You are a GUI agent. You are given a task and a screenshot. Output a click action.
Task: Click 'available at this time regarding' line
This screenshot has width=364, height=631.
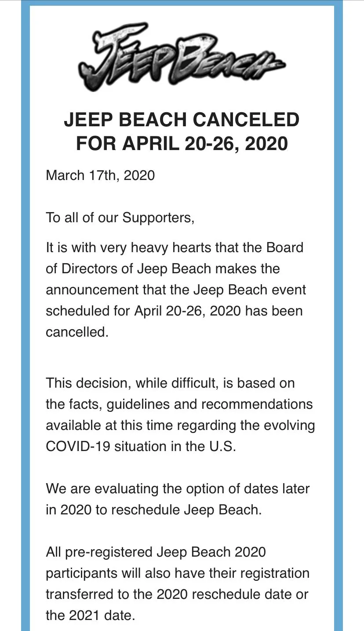click(x=180, y=425)
